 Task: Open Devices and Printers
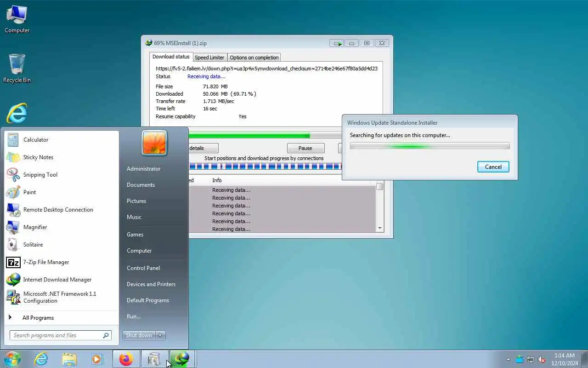coord(151,284)
